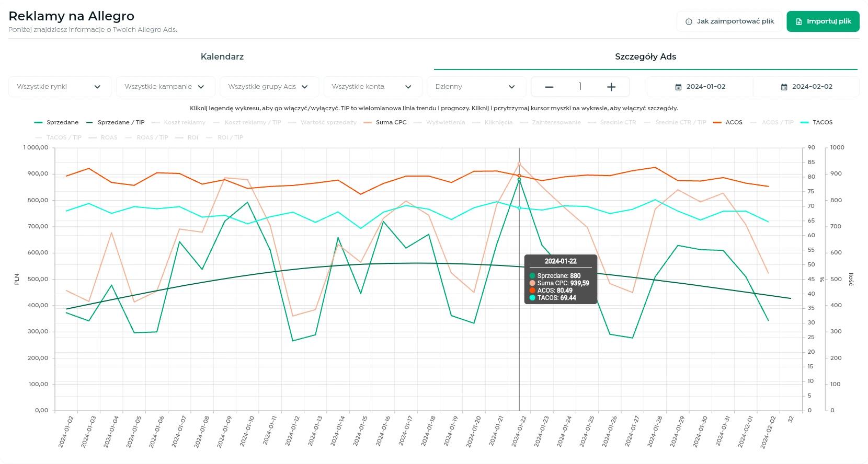Expand the Wszystkie kampanie dropdown

pyautogui.click(x=165, y=87)
